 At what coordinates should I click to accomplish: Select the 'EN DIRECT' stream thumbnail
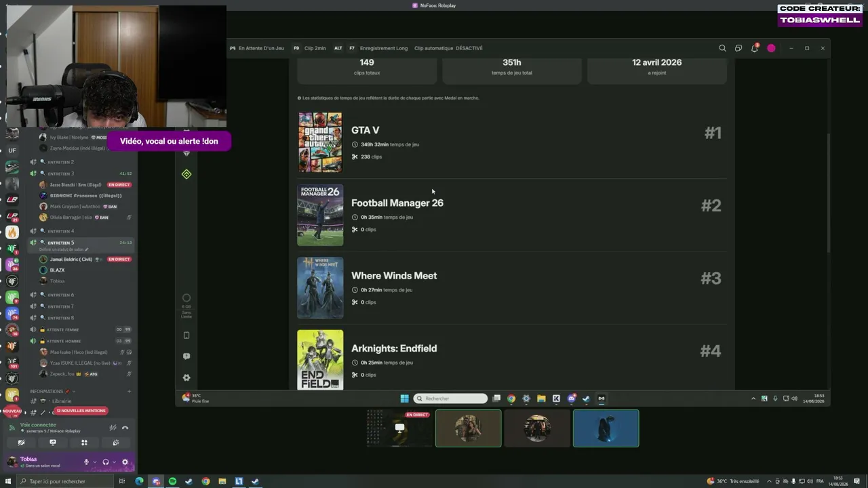399,428
